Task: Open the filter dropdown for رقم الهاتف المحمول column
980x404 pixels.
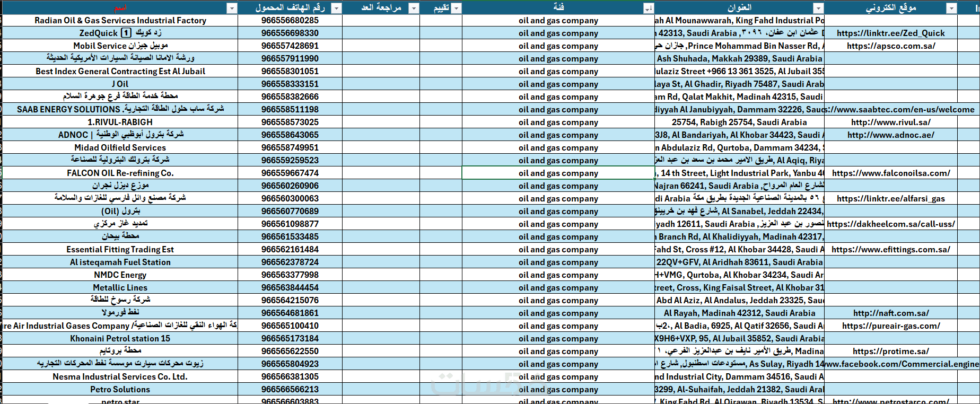Action: point(336,8)
